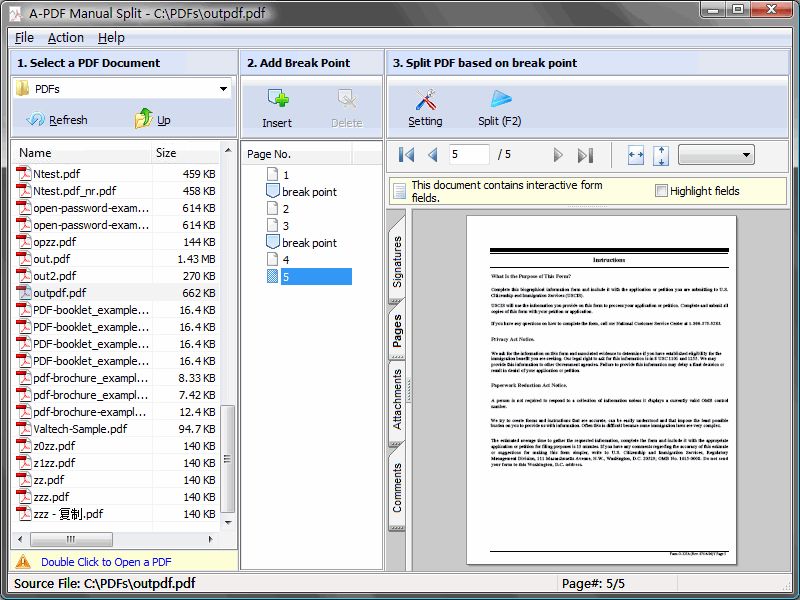The image size is (800, 600).
Task: Fit page to height
Action: coord(660,155)
